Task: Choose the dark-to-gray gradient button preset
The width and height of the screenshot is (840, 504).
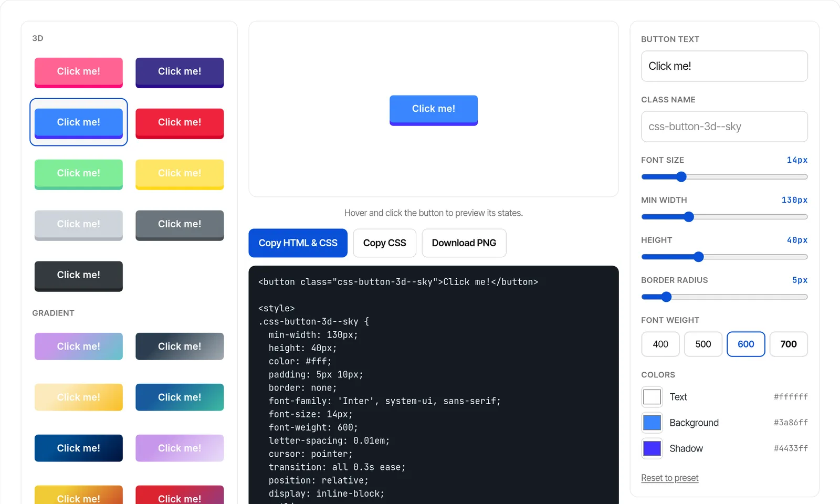Action: tap(180, 346)
